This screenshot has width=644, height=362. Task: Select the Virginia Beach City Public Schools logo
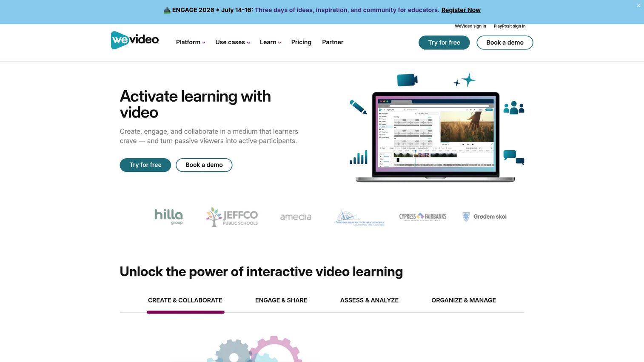pos(359,217)
